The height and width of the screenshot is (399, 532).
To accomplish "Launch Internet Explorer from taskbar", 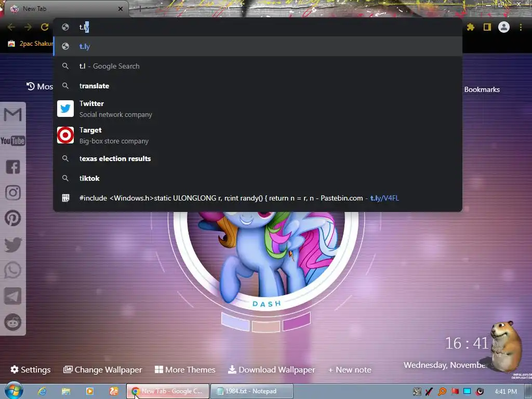I will (42, 391).
